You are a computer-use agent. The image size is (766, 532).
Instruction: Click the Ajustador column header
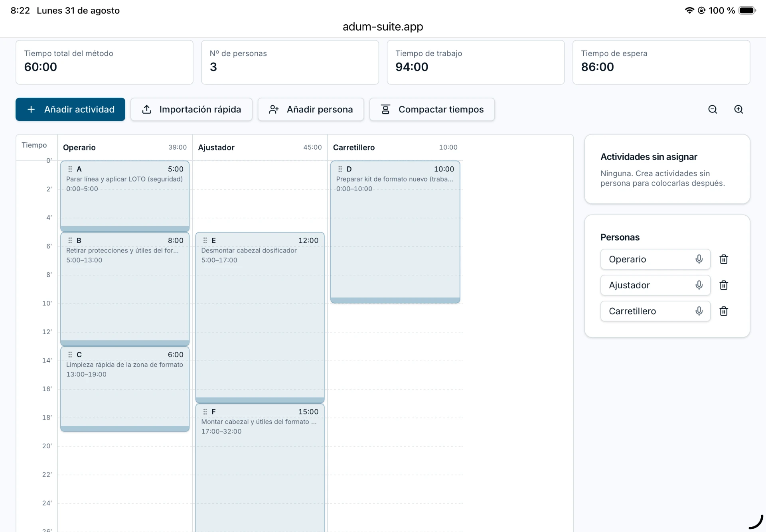coord(260,148)
